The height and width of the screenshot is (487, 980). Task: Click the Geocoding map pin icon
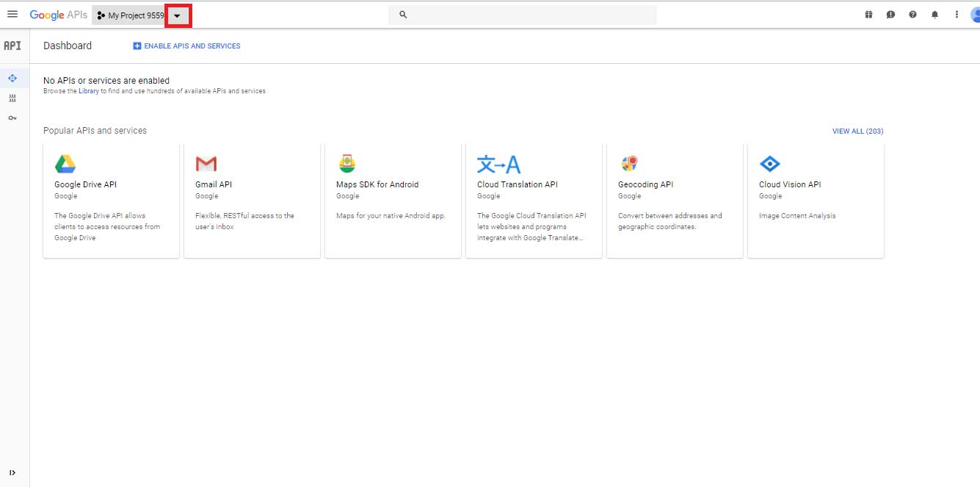pos(629,163)
